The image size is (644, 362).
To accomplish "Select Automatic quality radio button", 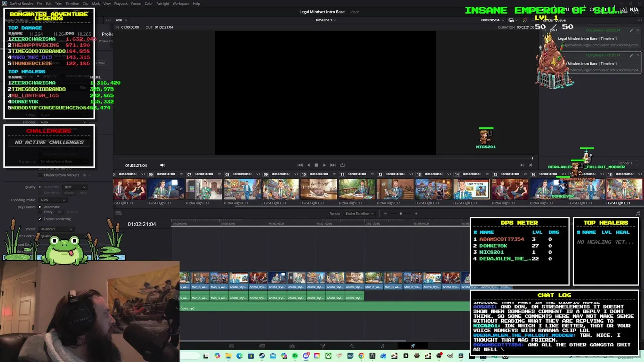I will coord(40,187).
